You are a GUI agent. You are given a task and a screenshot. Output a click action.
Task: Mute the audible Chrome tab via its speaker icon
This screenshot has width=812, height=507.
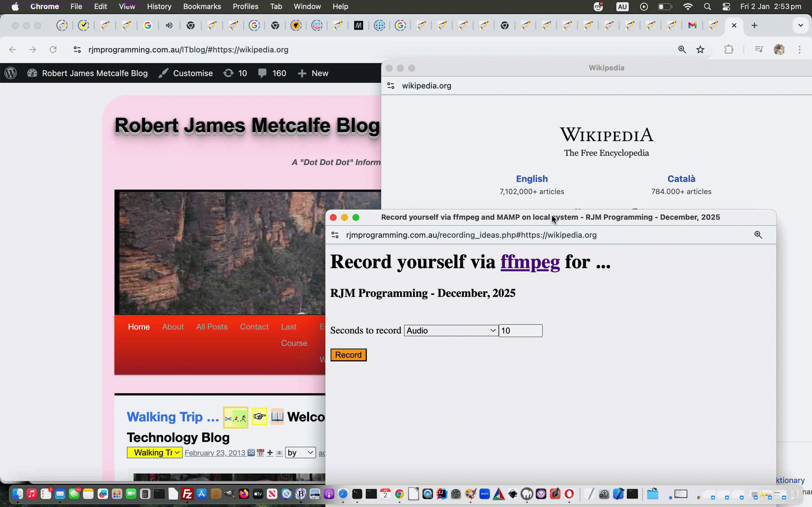point(169,25)
